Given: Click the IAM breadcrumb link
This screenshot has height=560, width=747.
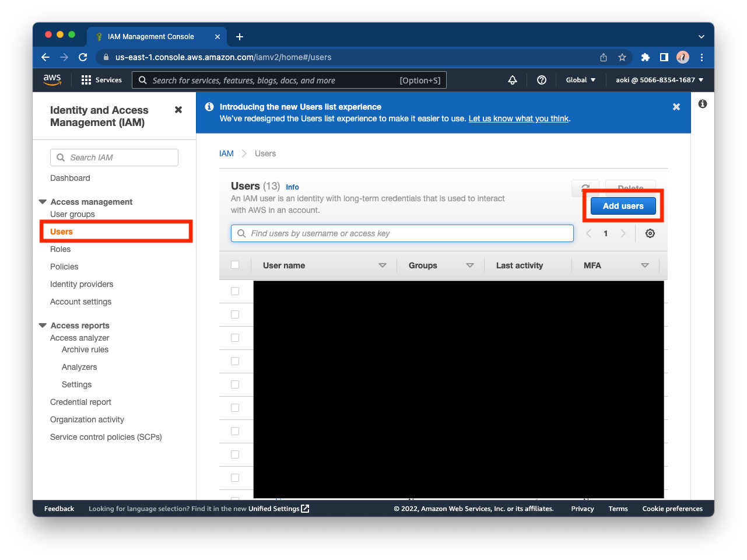Looking at the screenshot, I should point(226,153).
